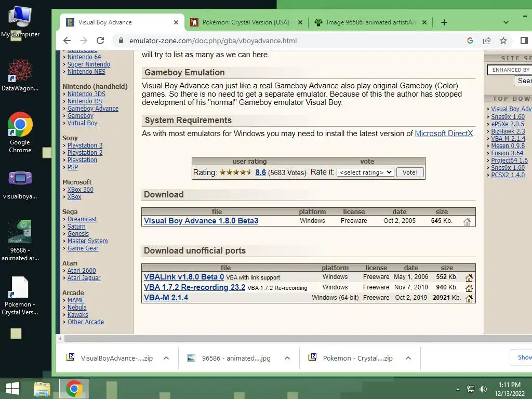The image size is (532, 399).
Task: Open Dreamcast sidebar link
Action: click(x=82, y=219)
